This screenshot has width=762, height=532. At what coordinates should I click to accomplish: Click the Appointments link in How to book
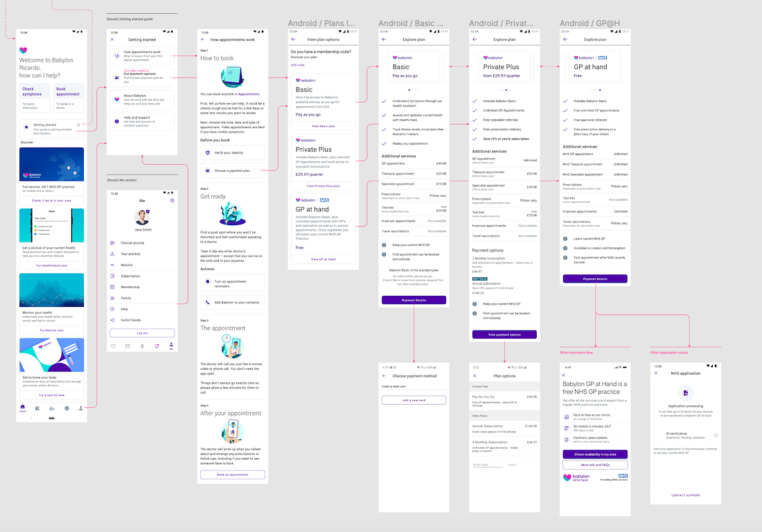pyautogui.click(x=249, y=94)
